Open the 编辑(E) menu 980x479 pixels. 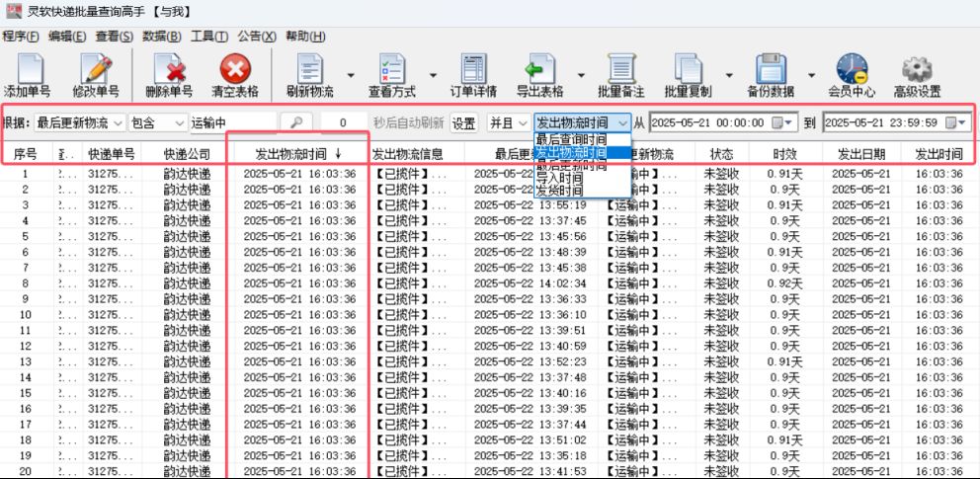tap(67, 37)
